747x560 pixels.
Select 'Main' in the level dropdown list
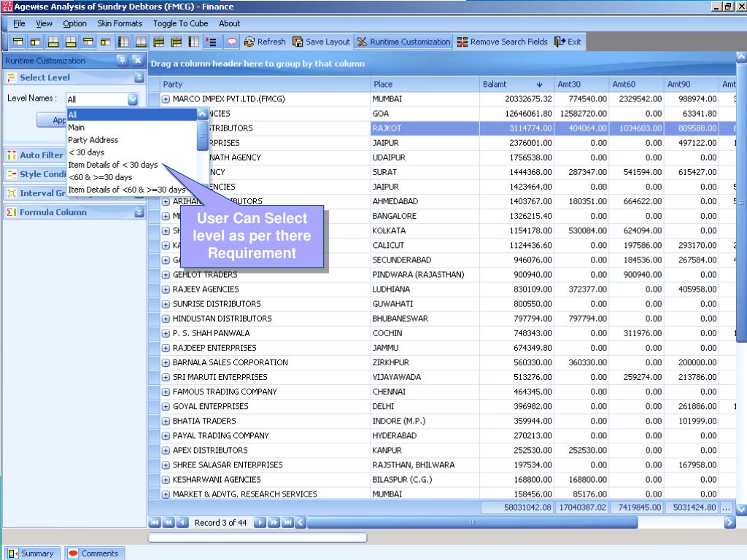131,127
